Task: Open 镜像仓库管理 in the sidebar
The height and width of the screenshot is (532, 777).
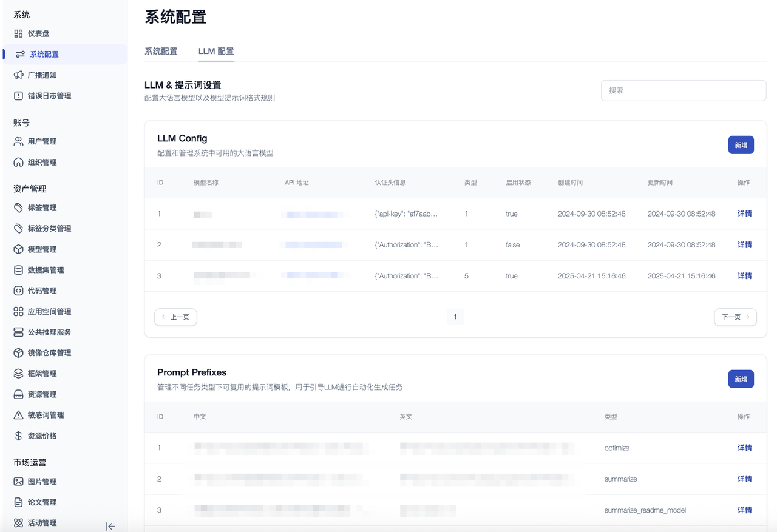Action: 49,353
